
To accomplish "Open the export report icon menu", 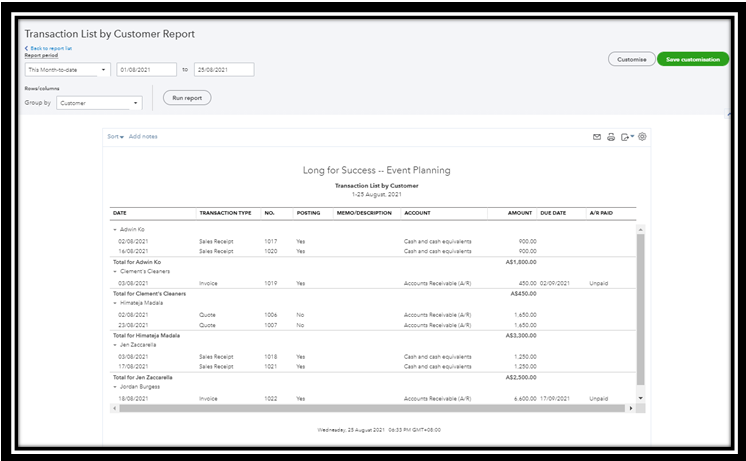I will pos(627,137).
